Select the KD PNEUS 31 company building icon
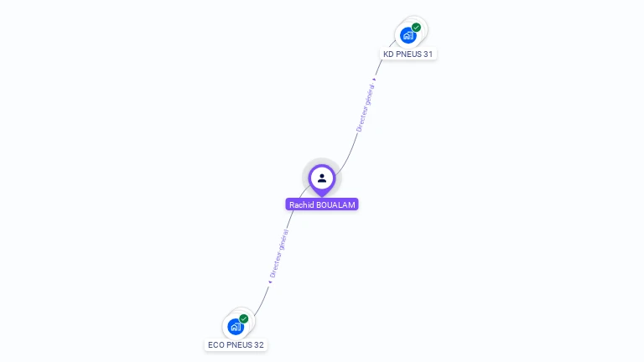Image resolution: width=644 pixels, height=362 pixels. click(x=408, y=36)
